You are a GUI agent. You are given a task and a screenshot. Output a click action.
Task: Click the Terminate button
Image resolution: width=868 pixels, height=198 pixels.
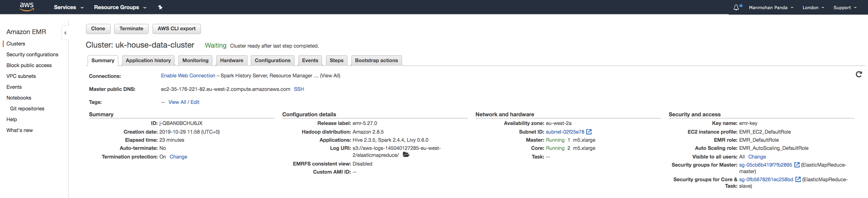pos(131,29)
